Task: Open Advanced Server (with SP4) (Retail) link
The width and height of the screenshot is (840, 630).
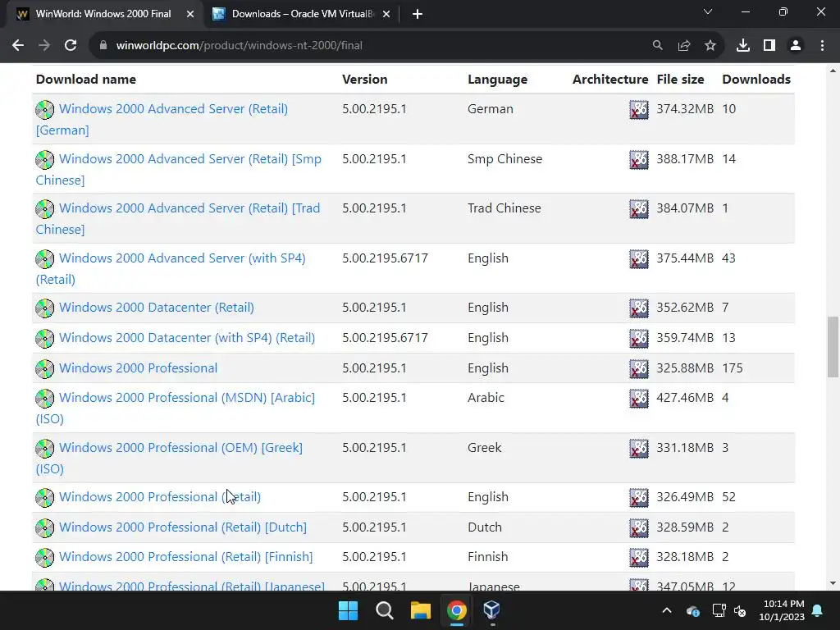Action: [171, 268]
